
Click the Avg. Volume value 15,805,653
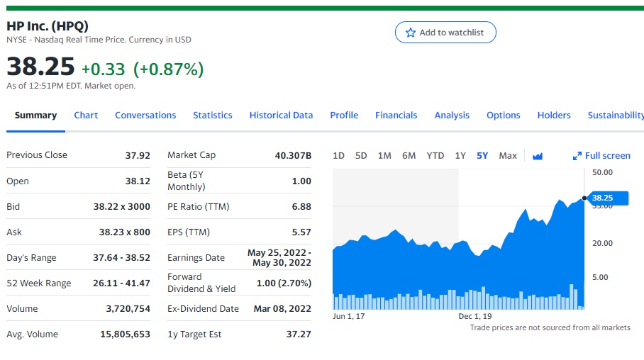click(126, 334)
